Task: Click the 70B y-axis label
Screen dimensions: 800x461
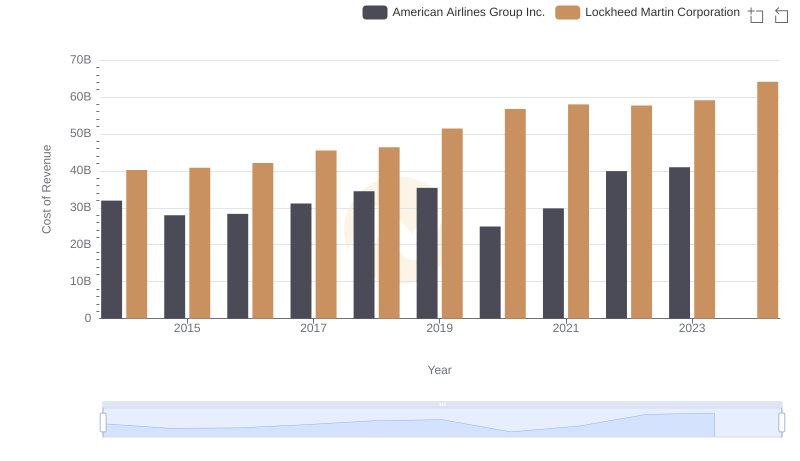Action: (x=81, y=60)
